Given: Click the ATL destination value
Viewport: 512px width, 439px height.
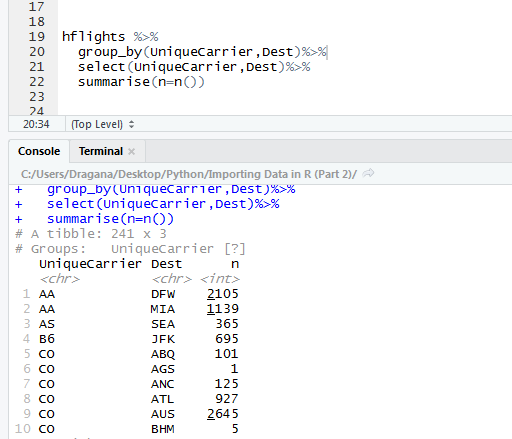Looking at the screenshot, I should [163, 399].
